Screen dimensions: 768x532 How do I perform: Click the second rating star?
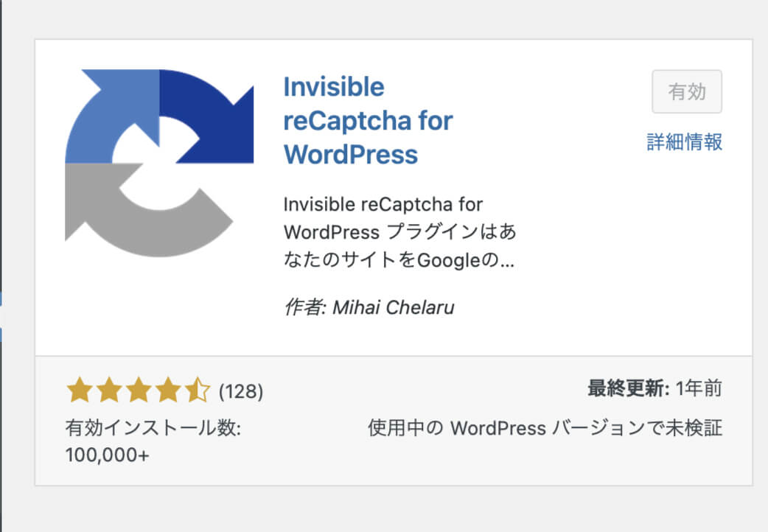[108, 391]
